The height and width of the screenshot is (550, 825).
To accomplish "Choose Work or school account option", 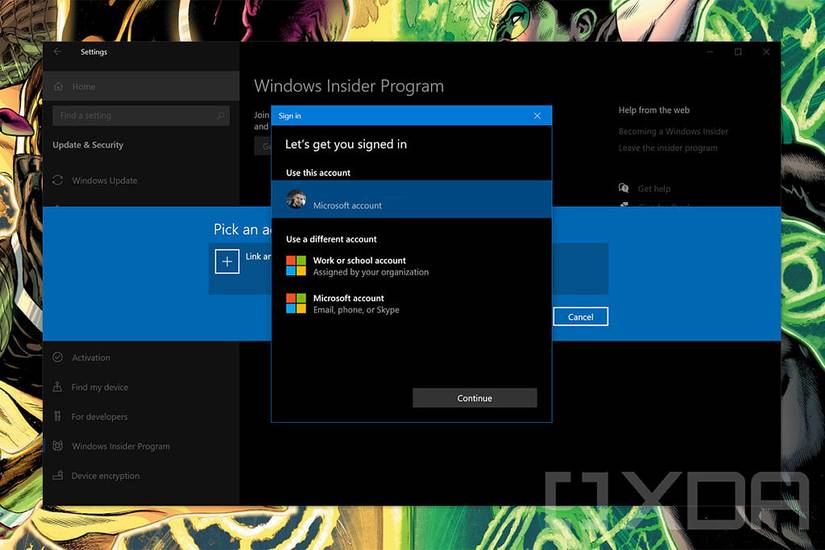I will [x=411, y=266].
